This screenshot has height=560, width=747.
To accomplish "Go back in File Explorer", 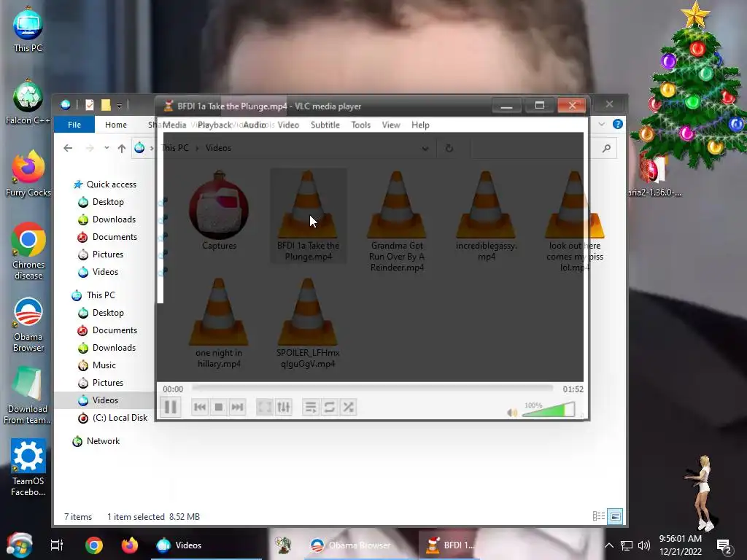I will (68, 148).
